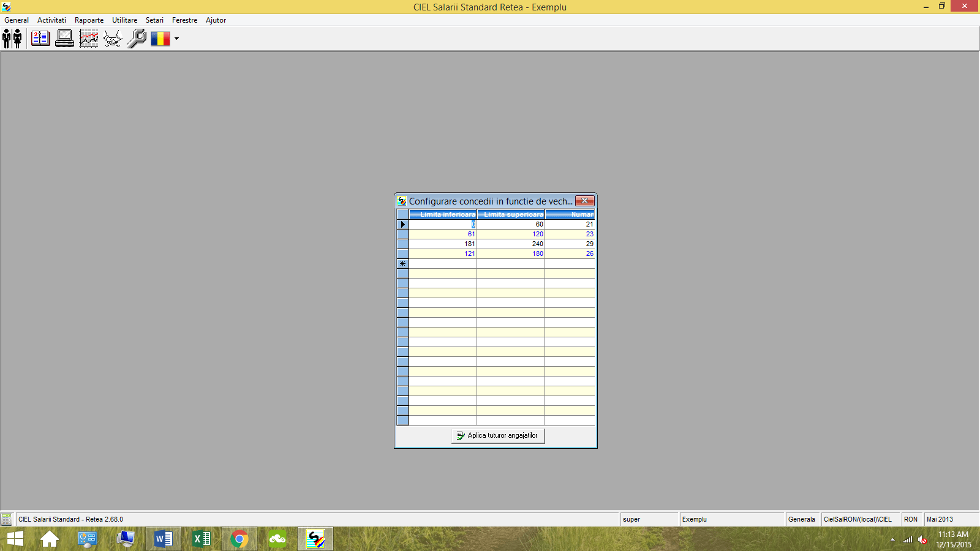Open the chart reports toolbar icon
This screenshot has width=980, height=551.
pos(89,39)
